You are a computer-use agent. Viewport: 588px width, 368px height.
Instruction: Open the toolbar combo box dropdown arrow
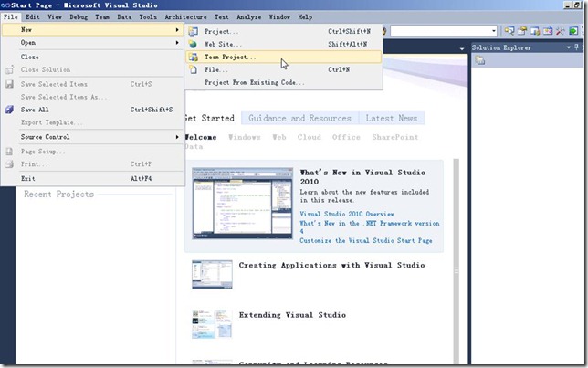click(x=494, y=31)
